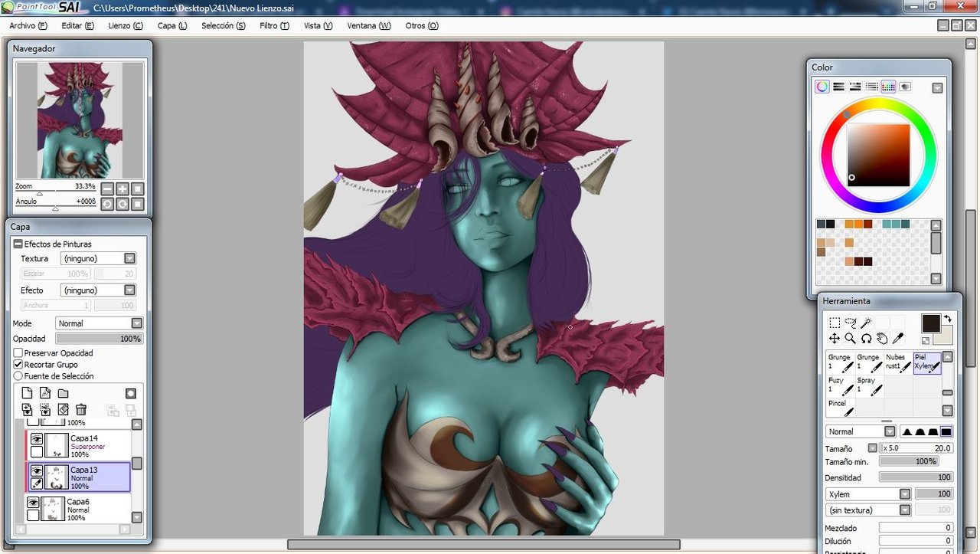Choose the Spray 1 brush
The width and height of the screenshot is (980, 554).
coord(870,385)
